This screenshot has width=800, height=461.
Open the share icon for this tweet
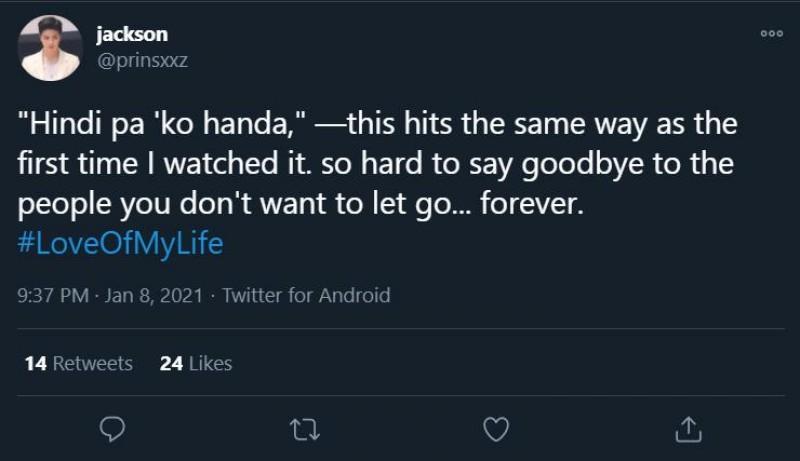[x=688, y=429]
